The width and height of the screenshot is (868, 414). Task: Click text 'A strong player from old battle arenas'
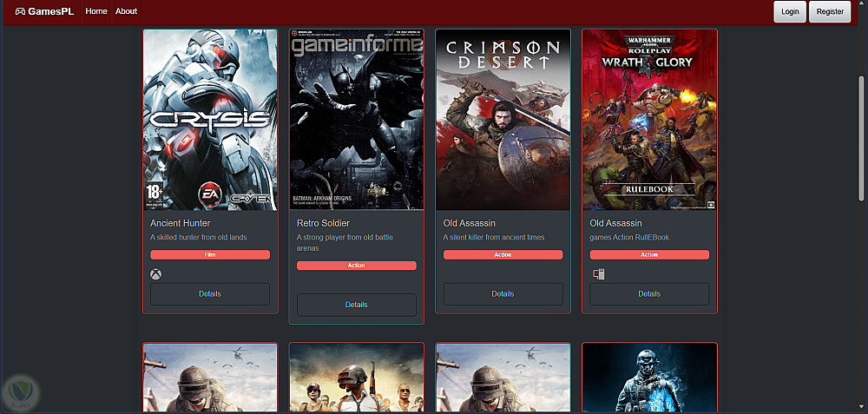[x=345, y=243]
